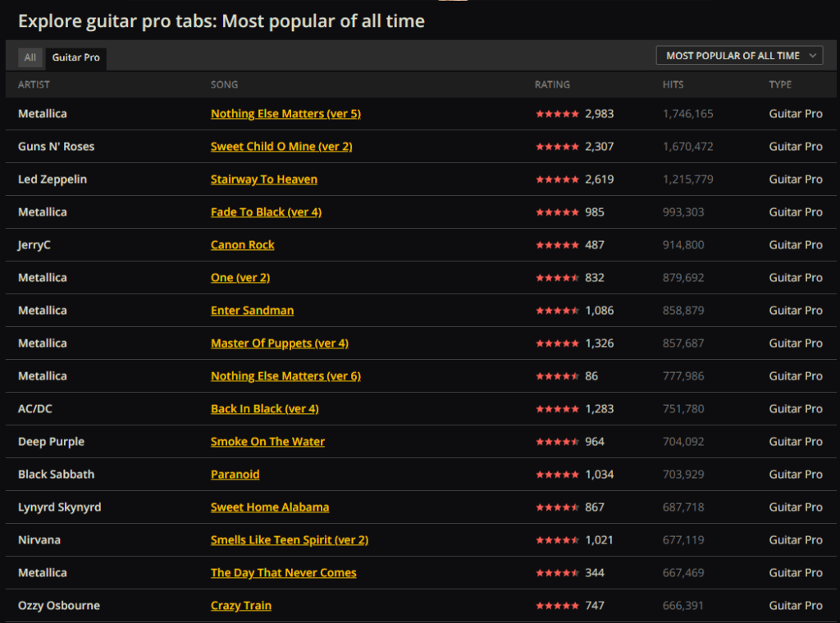This screenshot has width=840, height=623.
Task: Select the HITS column header
Action: click(x=673, y=84)
